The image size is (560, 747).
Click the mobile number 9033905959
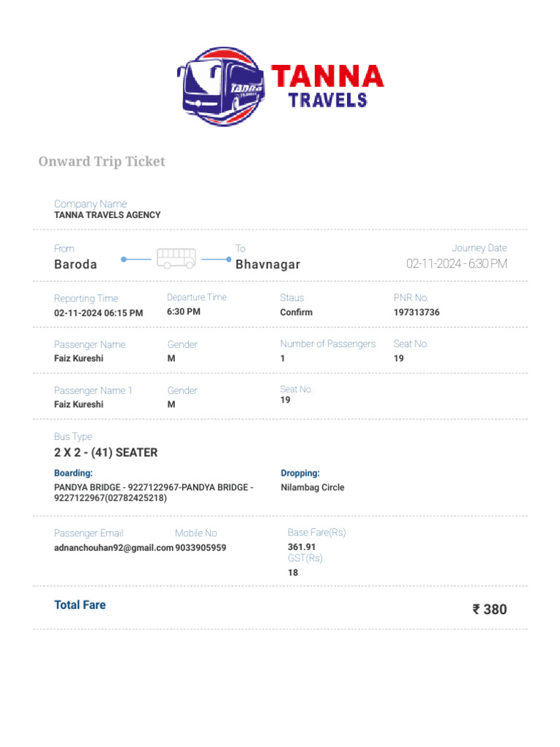[201, 548]
